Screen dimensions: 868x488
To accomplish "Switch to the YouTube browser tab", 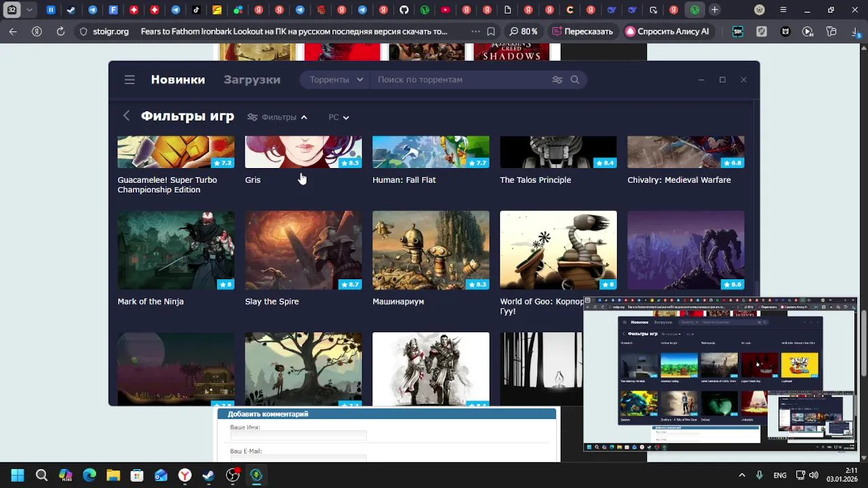I will pos(445,9).
